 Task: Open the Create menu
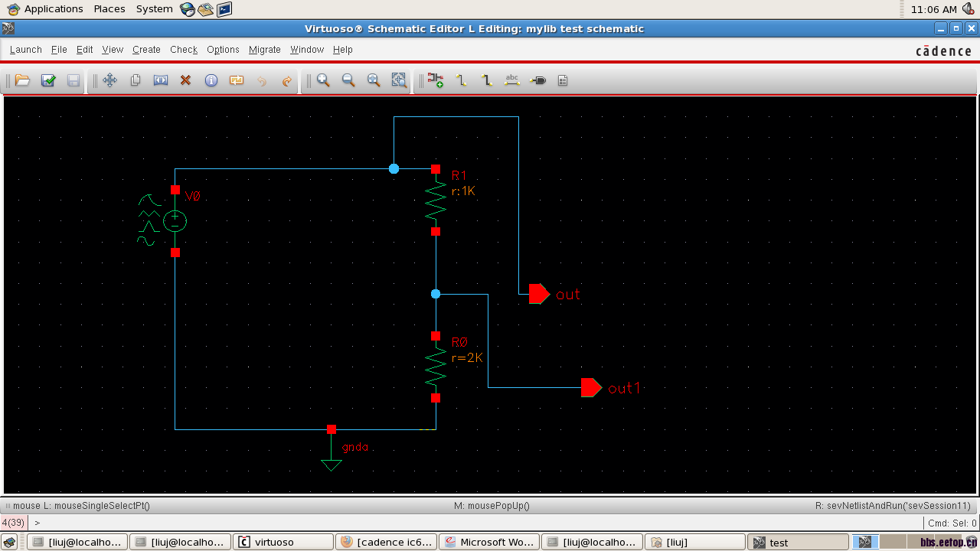tap(146, 50)
